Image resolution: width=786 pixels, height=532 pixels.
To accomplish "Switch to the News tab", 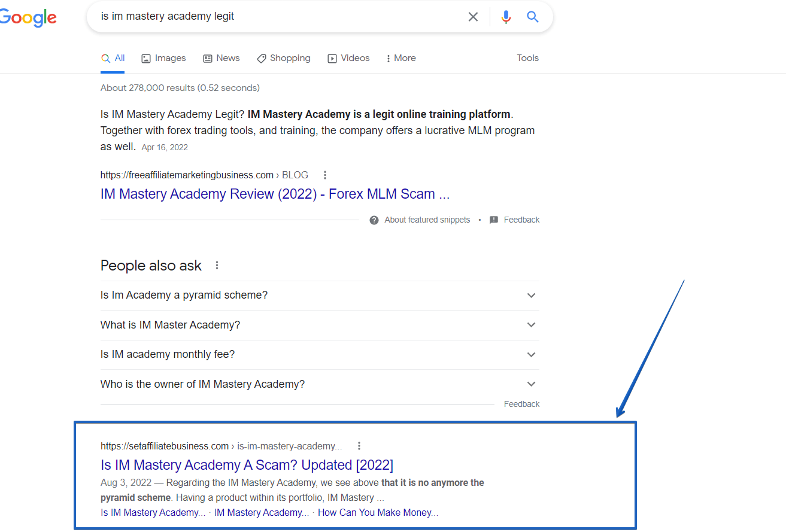I will [221, 58].
